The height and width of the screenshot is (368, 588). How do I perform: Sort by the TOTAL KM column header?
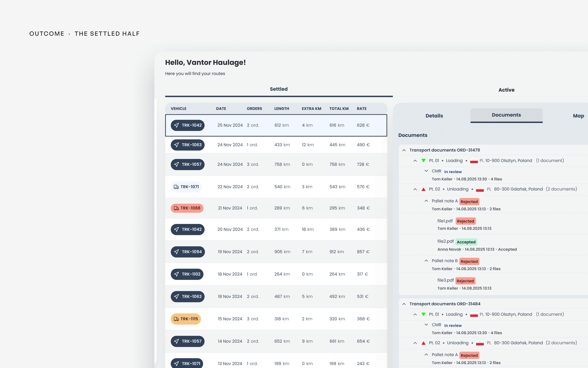click(x=339, y=109)
